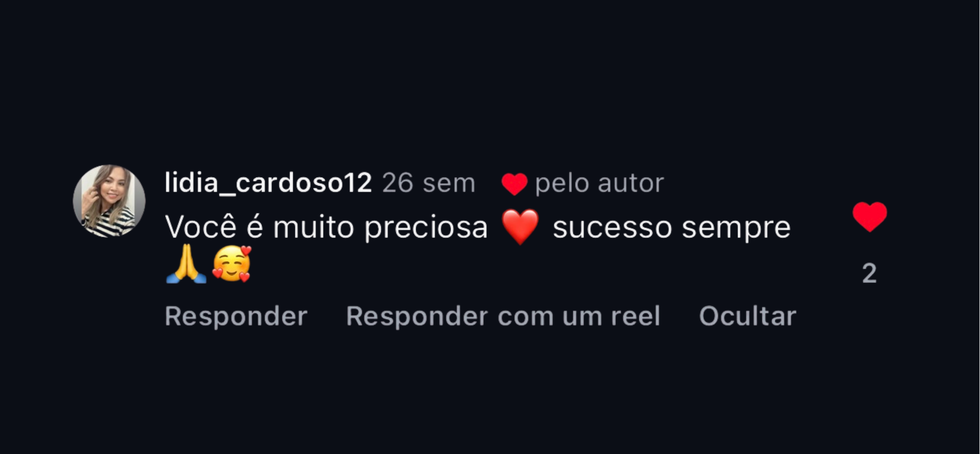Image resolution: width=980 pixels, height=454 pixels.
Task: View the like count showing 2
Action: pyautogui.click(x=869, y=273)
